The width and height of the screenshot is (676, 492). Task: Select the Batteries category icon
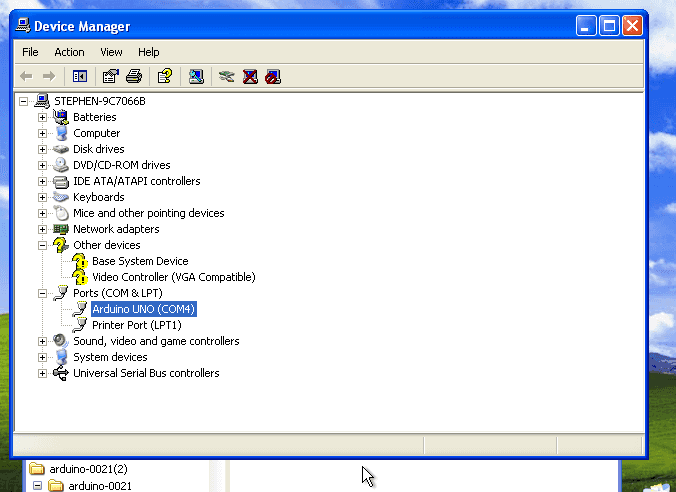61,117
